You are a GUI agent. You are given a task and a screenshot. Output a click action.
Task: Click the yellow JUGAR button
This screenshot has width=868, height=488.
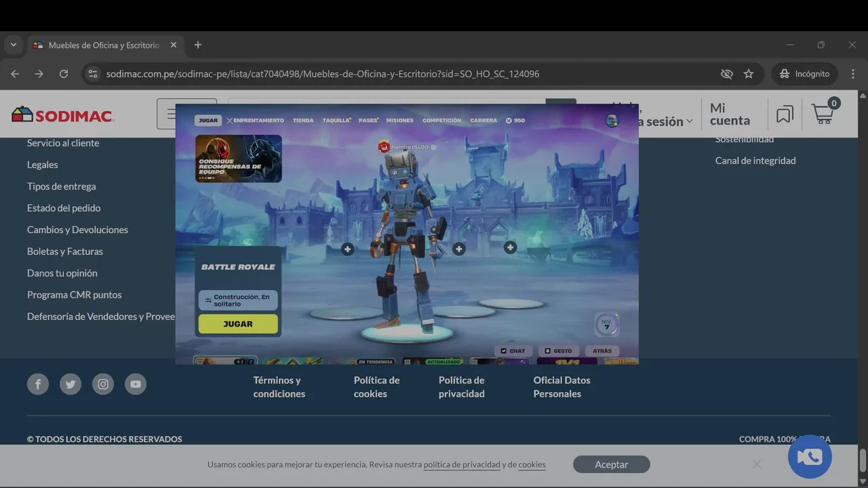(238, 324)
